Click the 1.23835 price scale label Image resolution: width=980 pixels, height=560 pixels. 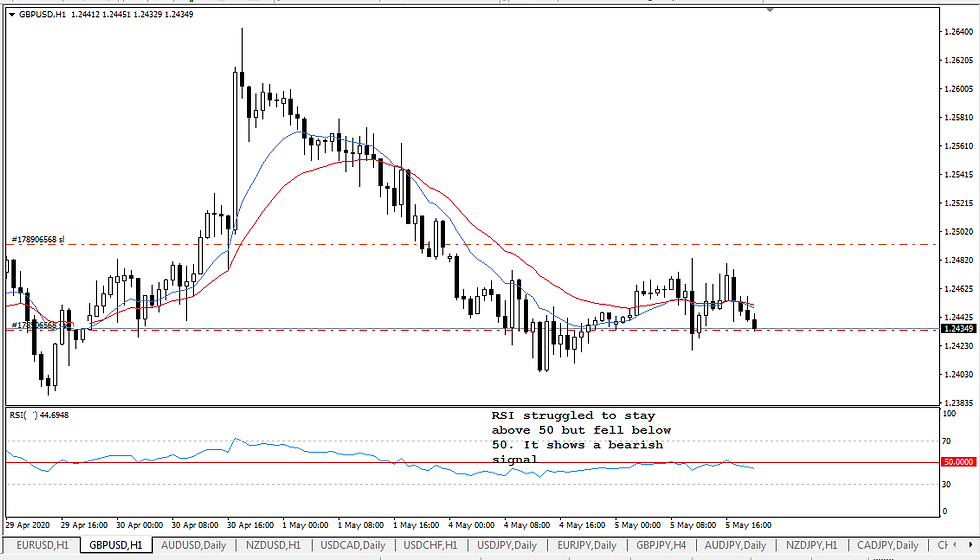959,403
